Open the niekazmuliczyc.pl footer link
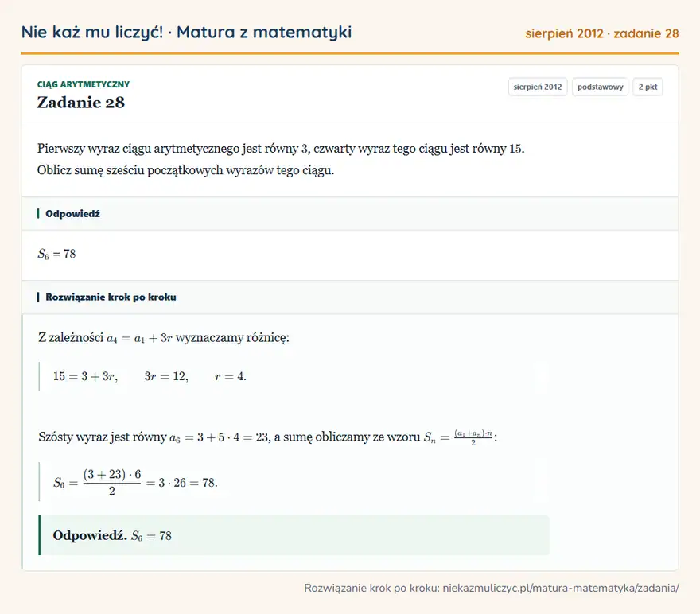This screenshot has height=614, width=700. pos(561,588)
